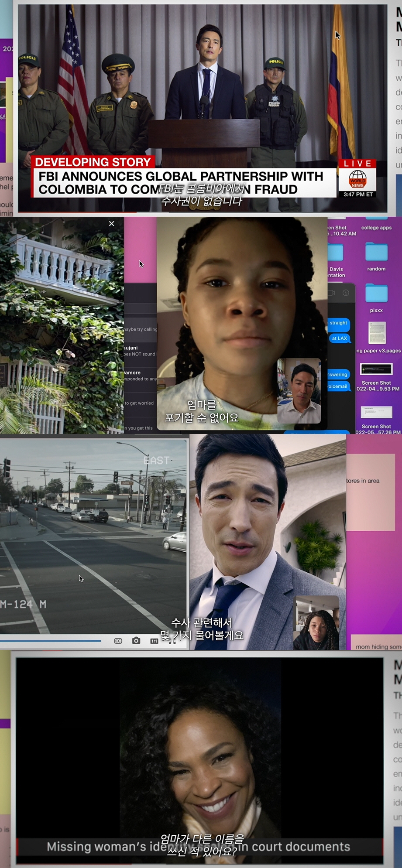The image size is (402, 868).
Task: Close the balcony photo viewer with X
Action: (x=111, y=223)
